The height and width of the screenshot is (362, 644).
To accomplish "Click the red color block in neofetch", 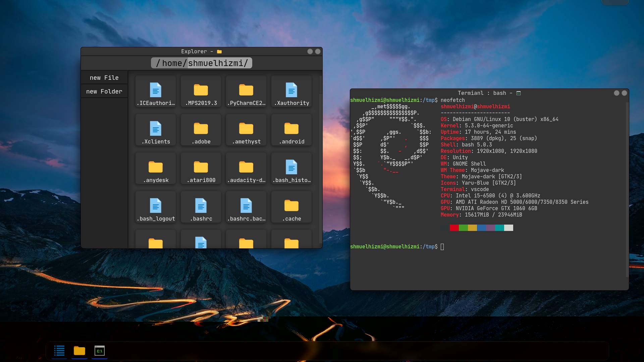I will 454,228.
